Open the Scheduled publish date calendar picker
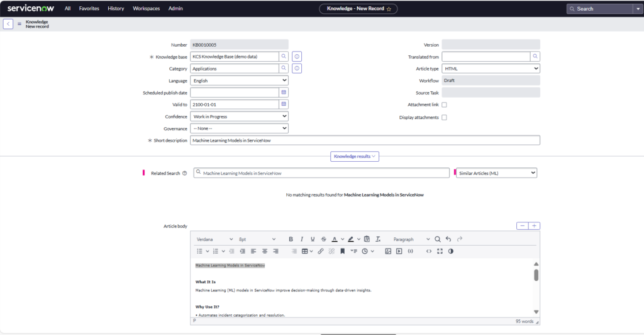Screen dimensions: 644x335 pos(284,93)
